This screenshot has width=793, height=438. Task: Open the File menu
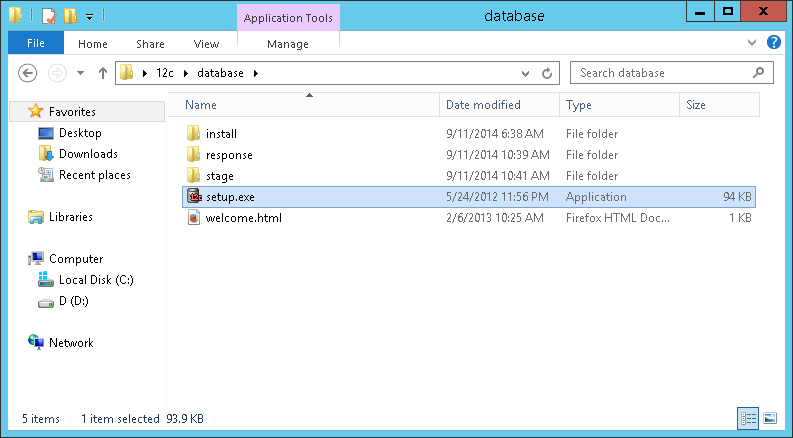pyautogui.click(x=36, y=44)
